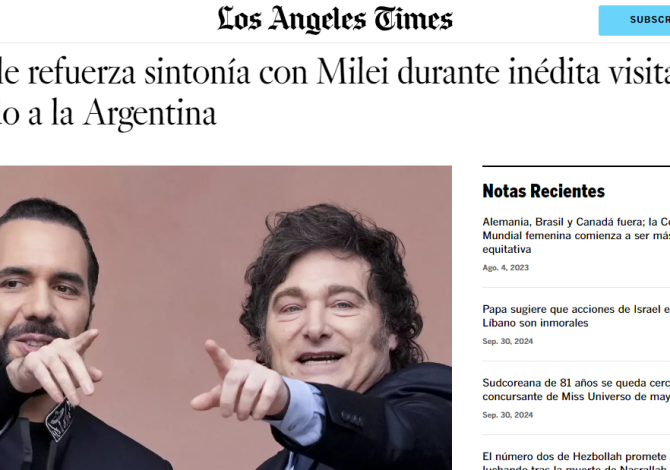The height and width of the screenshot is (470, 670).
Task: Open the Sudcoreana de 81 años article
Action: point(576,389)
